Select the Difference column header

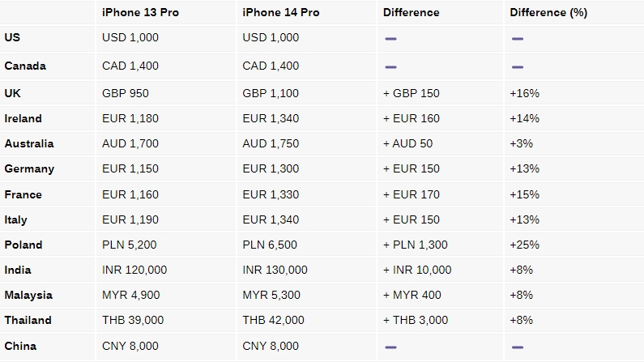(412, 13)
